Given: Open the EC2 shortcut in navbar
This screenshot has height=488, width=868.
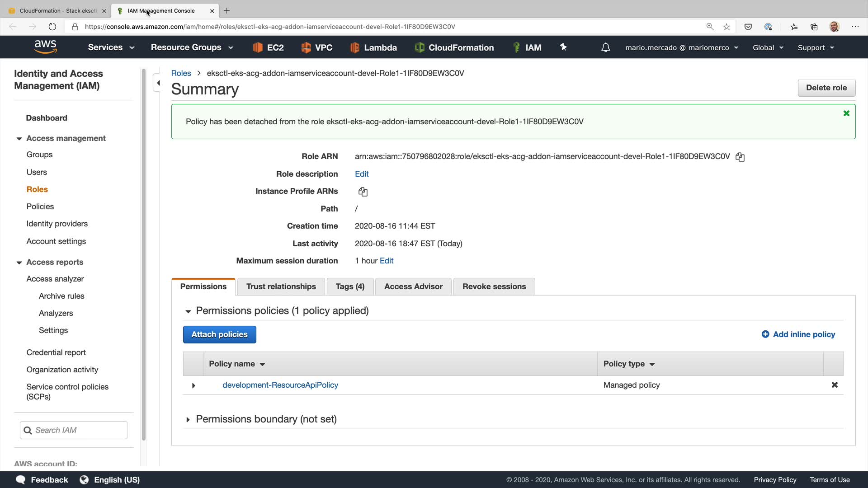Looking at the screenshot, I should point(268,47).
